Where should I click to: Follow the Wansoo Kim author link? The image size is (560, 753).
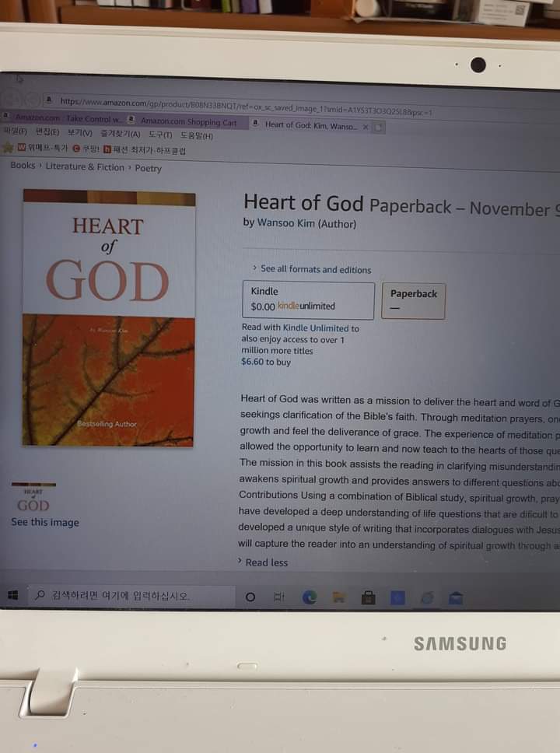(286, 222)
